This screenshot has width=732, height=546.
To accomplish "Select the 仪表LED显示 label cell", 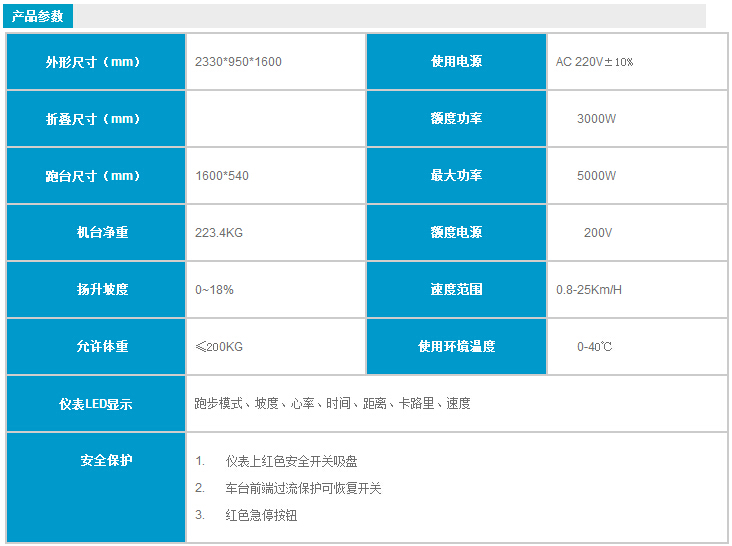I will click(95, 404).
